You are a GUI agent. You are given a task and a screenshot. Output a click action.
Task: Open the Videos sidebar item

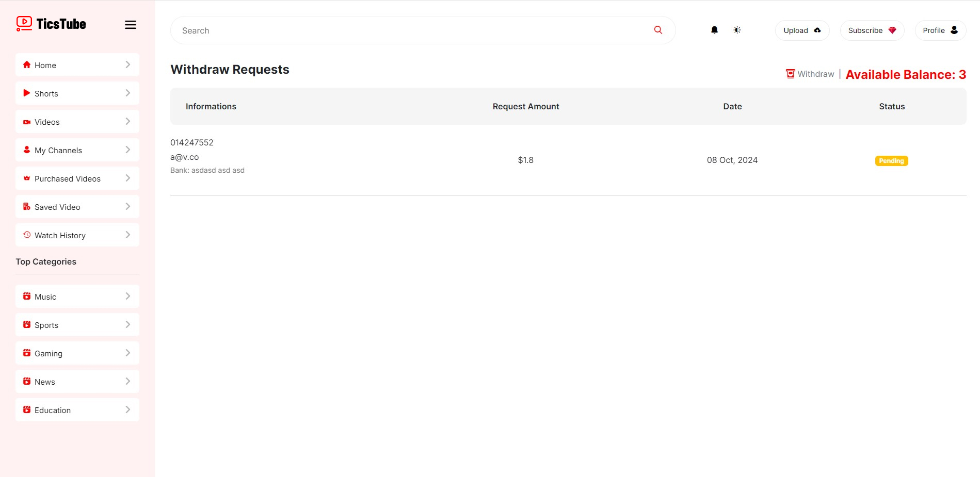point(47,122)
